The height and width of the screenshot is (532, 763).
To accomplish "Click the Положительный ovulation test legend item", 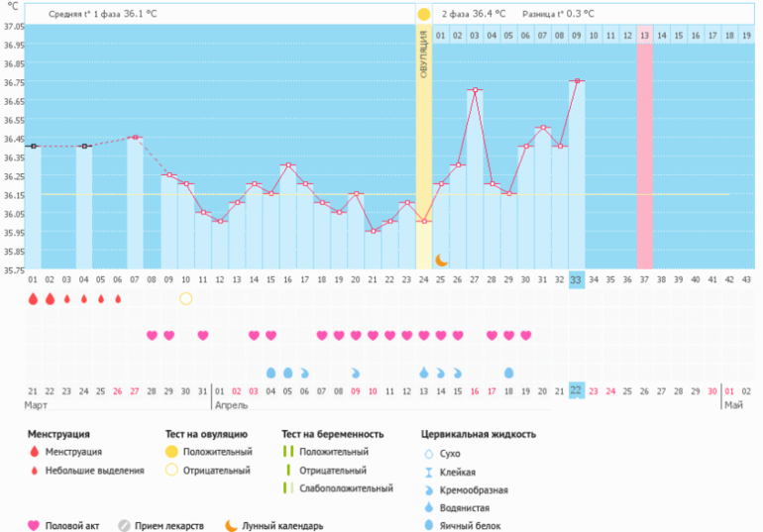I will (x=204, y=452).
